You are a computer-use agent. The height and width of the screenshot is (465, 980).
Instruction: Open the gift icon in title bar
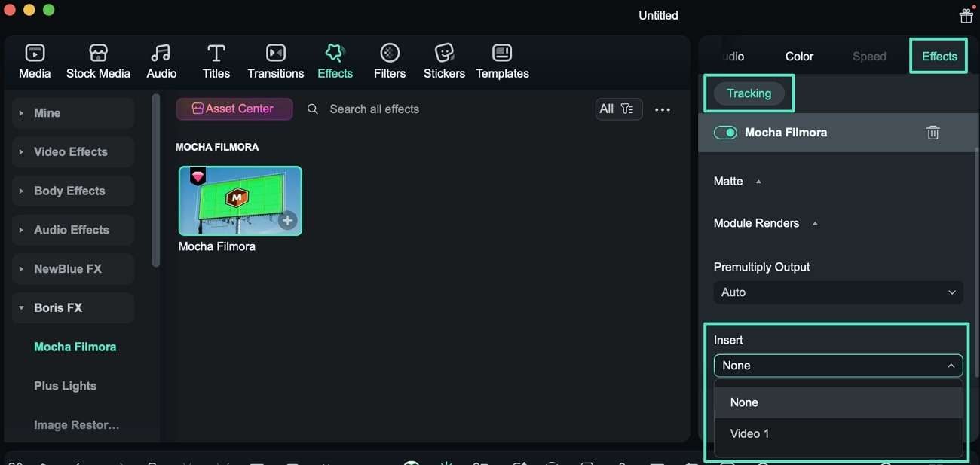point(966,15)
